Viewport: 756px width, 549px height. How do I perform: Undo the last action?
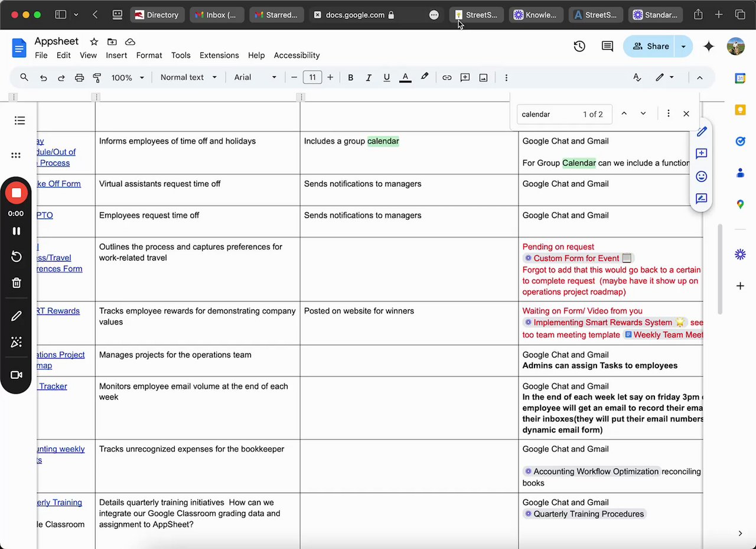click(x=43, y=77)
